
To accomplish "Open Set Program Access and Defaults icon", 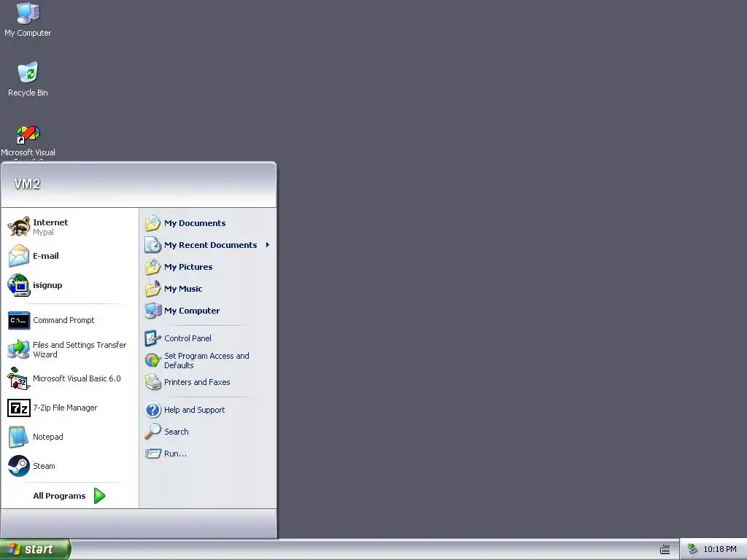I will (x=153, y=360).
